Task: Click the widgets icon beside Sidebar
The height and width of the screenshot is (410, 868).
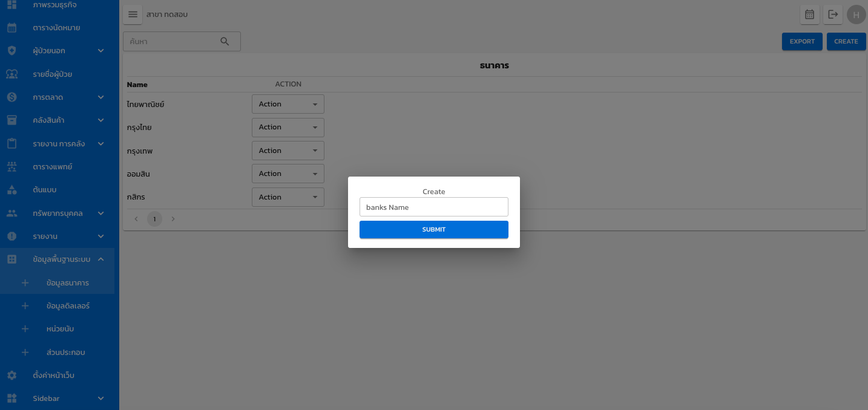Action: [12, 399]
